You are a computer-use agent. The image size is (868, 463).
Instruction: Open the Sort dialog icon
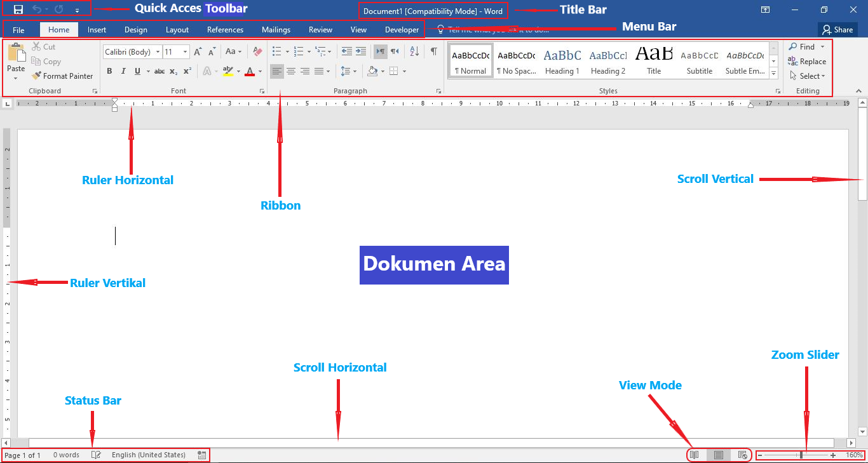click(x=414, y=51)
